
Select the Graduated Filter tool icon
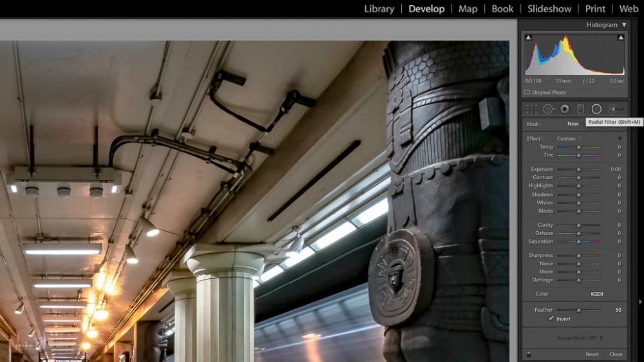tap(580, 109)
